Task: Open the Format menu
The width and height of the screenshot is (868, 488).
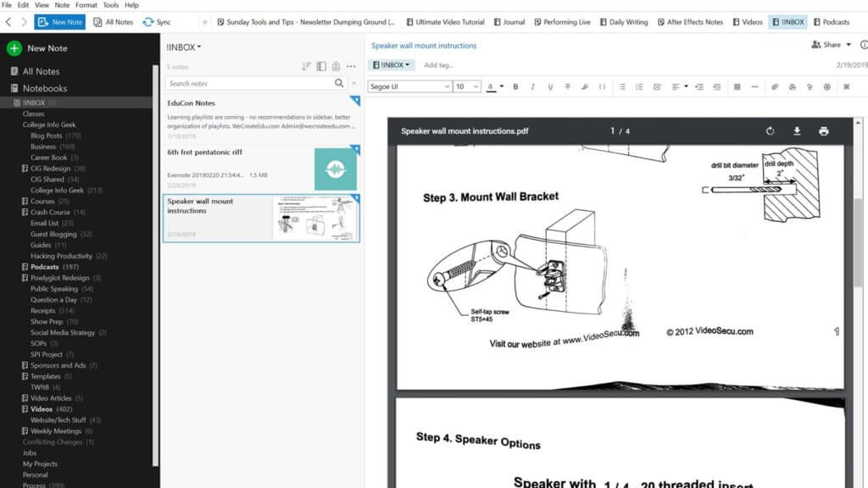Action: click(86, 5)
